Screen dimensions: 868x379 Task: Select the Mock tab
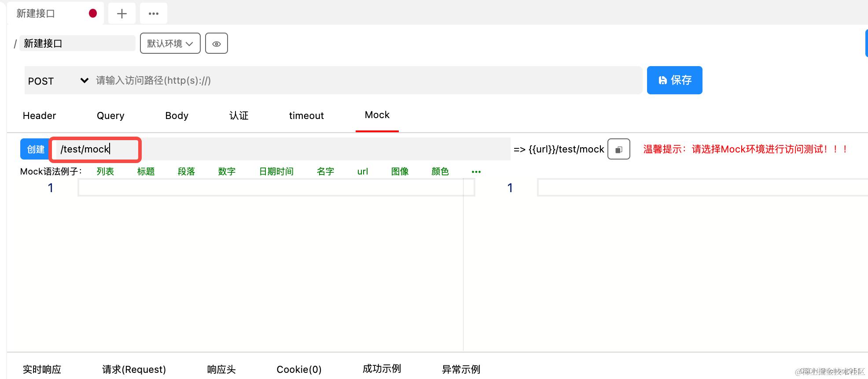click(377, 115)
